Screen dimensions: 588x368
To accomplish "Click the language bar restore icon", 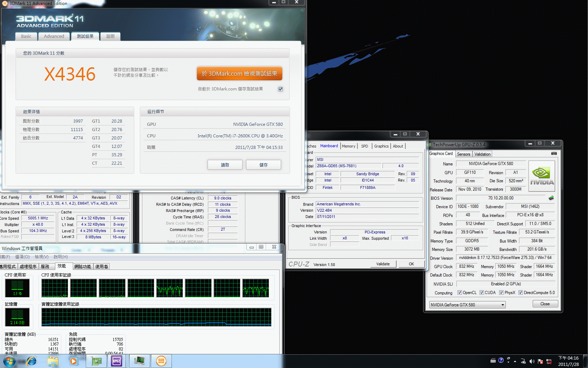I will pyautogui.click(x=508, y=359).
